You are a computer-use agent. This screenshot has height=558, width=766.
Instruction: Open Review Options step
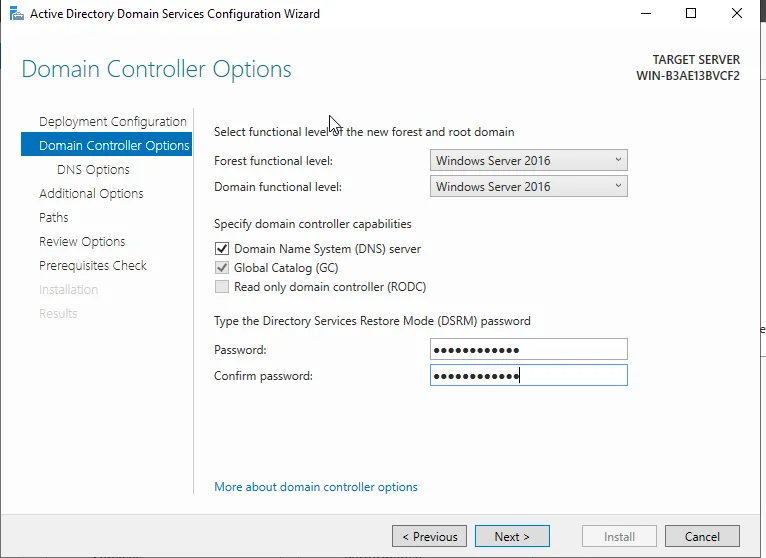tap(82, 241)
